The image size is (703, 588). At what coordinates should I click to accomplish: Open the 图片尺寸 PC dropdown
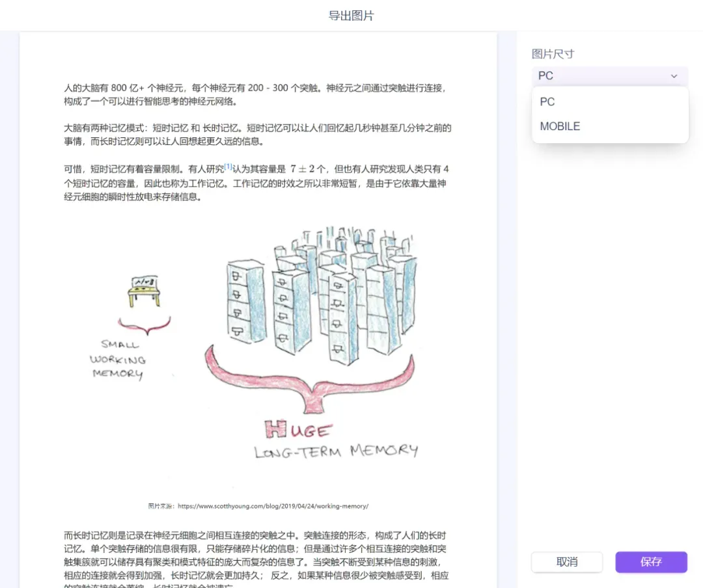(609, 75)
